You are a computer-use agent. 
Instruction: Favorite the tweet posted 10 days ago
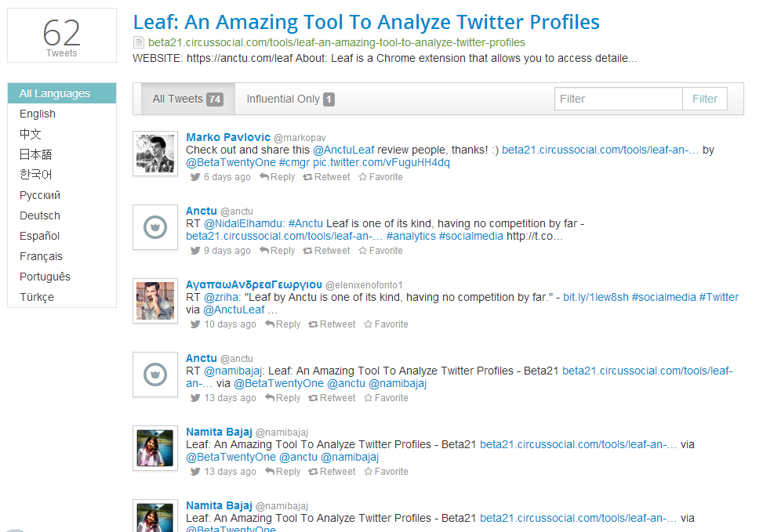click(x=385, y=324)
